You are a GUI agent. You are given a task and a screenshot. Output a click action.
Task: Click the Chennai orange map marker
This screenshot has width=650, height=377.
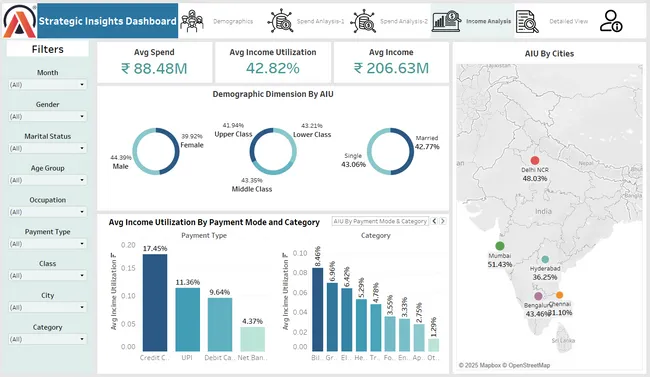tap(559, 295)
